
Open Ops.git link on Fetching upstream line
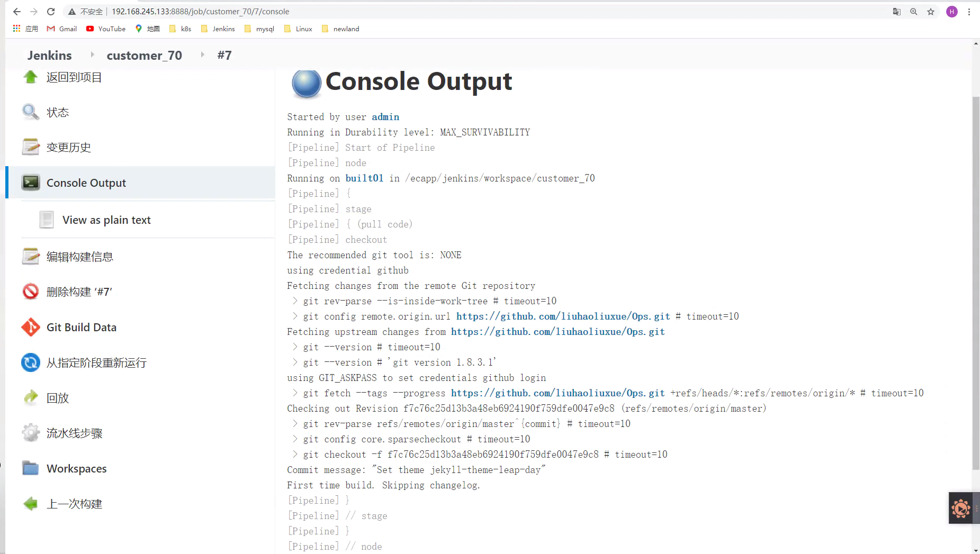[558, 332]
